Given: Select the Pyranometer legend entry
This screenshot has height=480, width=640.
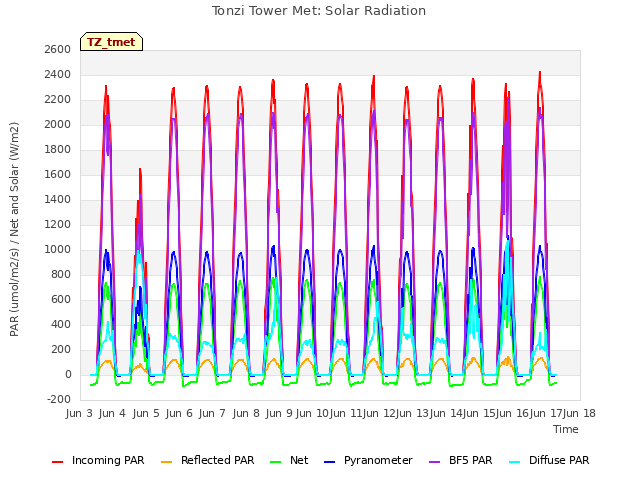Looking at the screenshot, I should 368,460.
